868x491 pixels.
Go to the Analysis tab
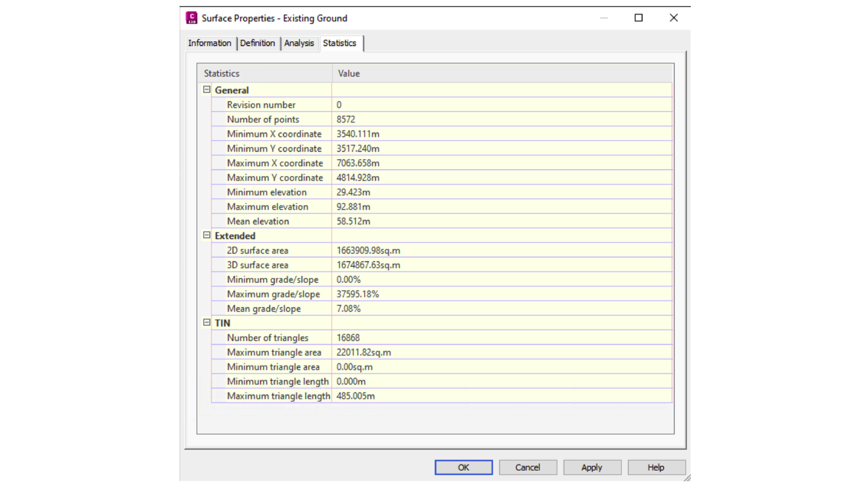(x=299, y=43)
